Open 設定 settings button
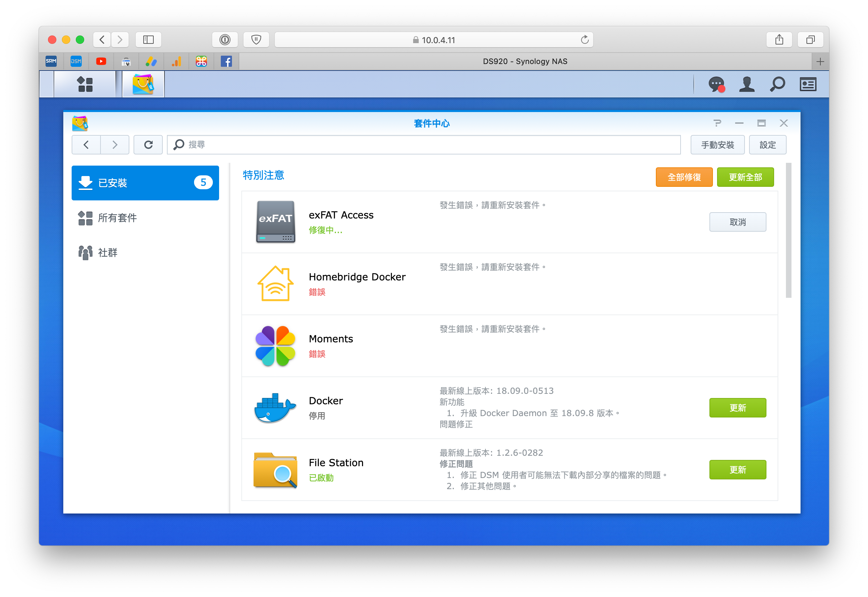 click(x=767, y=145)
